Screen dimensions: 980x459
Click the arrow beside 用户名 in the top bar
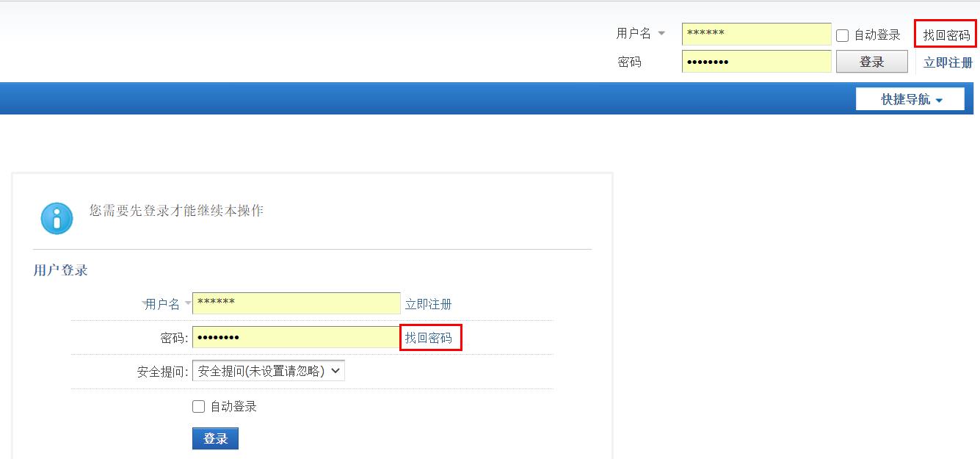coord(661,34)
